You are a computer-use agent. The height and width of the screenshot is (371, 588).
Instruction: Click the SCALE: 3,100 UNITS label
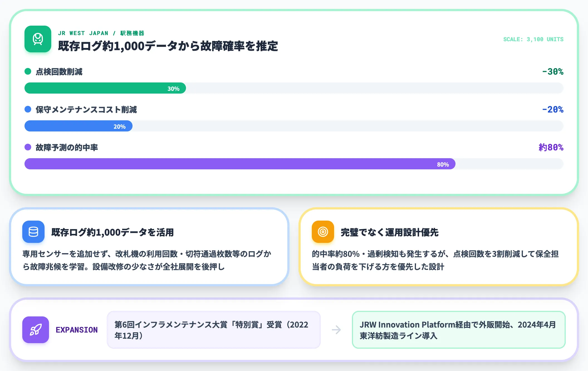533,39
